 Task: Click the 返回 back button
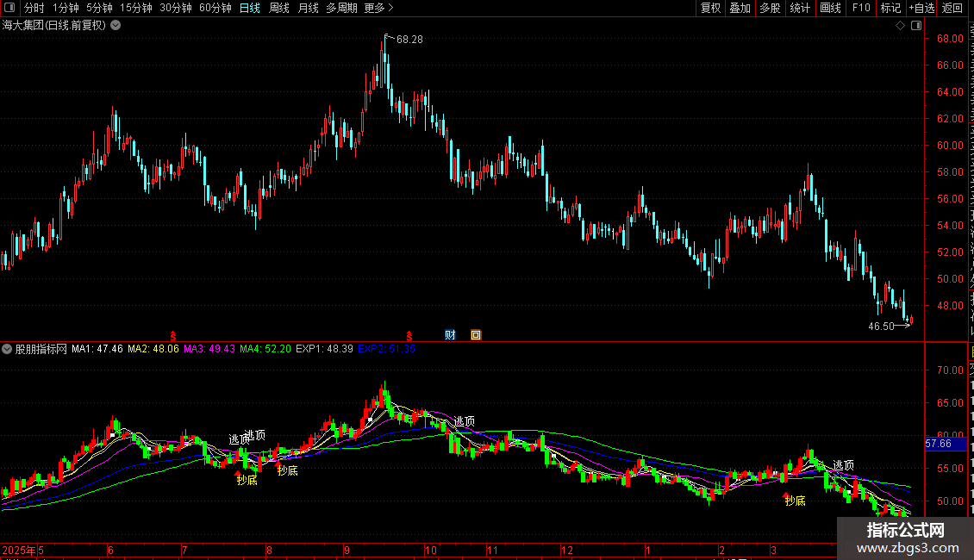pyautogui.click(x=952, y=8)
